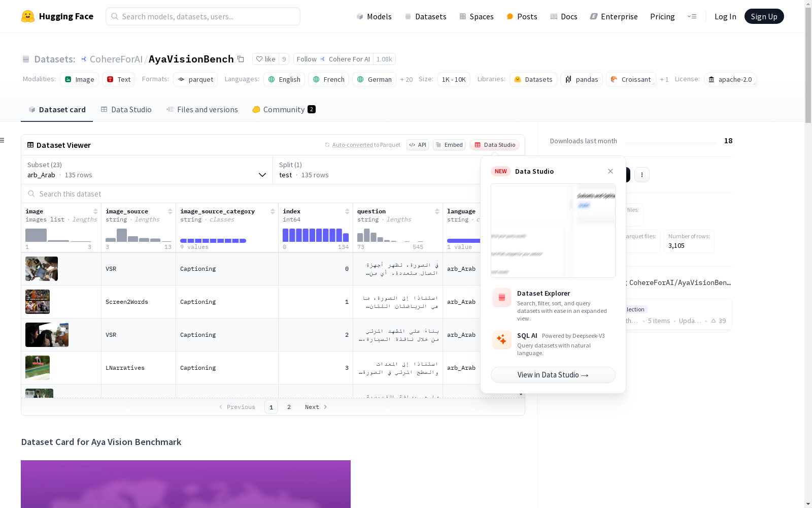Click Next in the table pagination
This screenshot has height=508, width=812.
(316, 407)
